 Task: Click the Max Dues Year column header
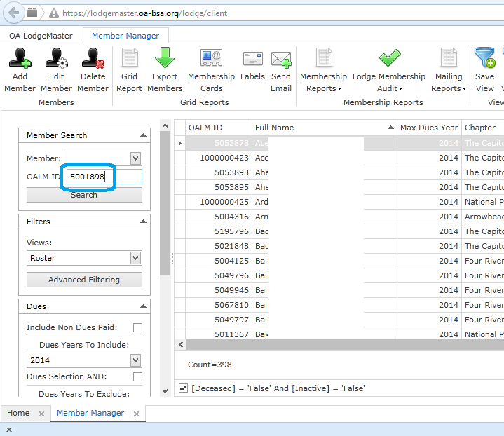coord(429,128)
